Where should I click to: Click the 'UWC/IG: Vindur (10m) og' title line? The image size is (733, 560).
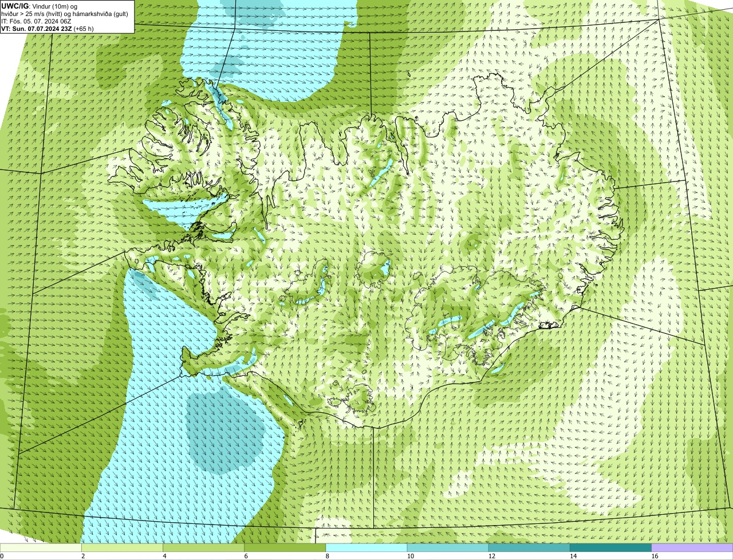(x=38, y=6)
